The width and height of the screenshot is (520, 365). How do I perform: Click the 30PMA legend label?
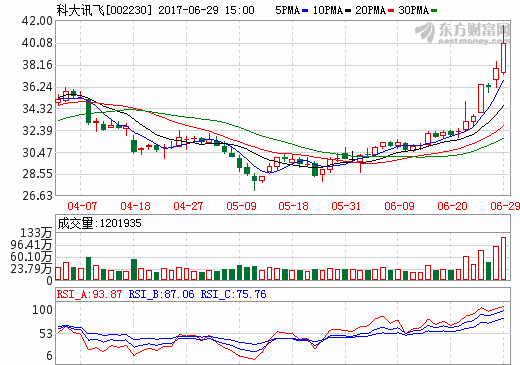413,10
